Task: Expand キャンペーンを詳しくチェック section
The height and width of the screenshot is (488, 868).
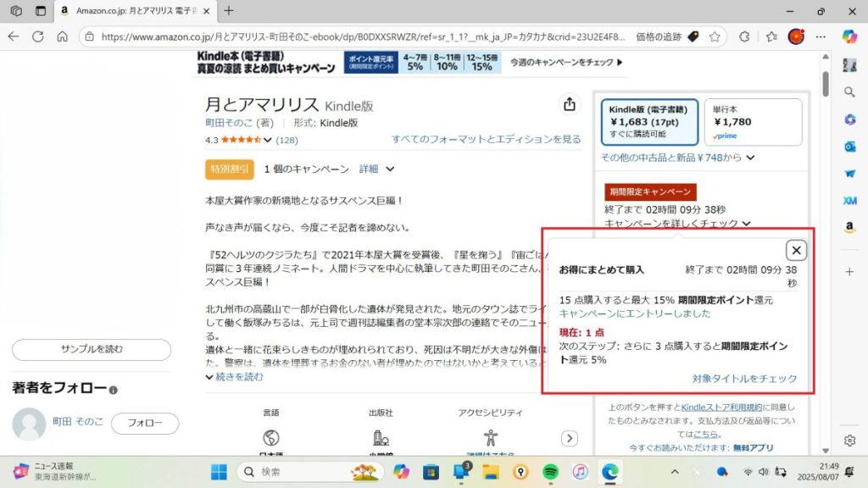Action: 677,224
